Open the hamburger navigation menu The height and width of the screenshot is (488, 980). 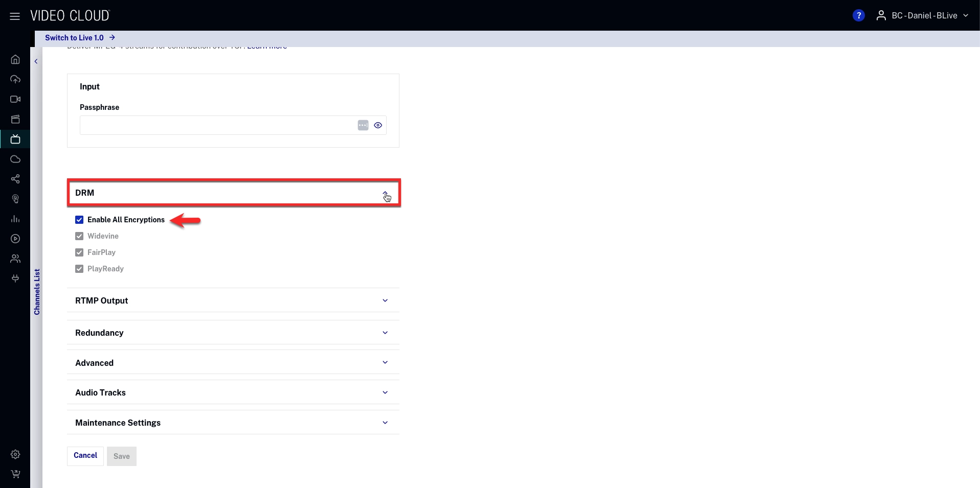coord(15,16)
